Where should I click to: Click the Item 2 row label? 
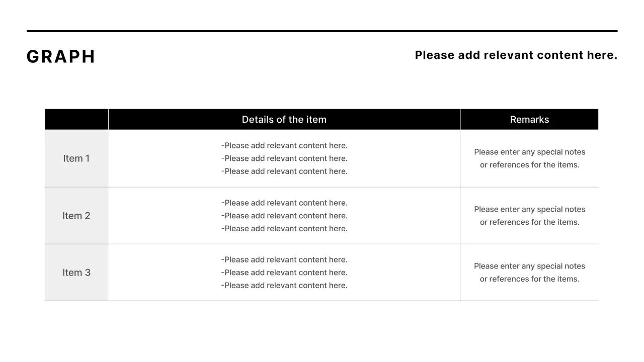click(76, 216)
